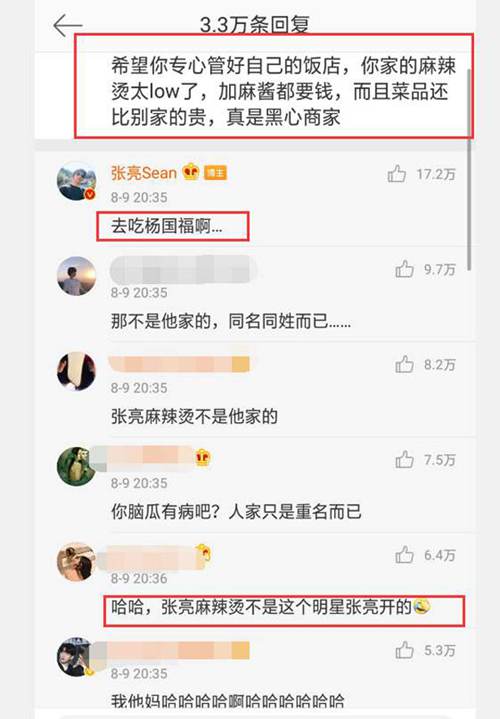Like the comment with 6.4万 likes
Screen dimensions: 500x719
point(404,555)
